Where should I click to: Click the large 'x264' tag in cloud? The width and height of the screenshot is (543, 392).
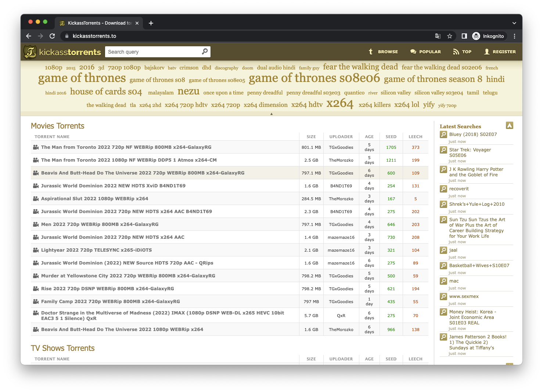pos(340,103)
